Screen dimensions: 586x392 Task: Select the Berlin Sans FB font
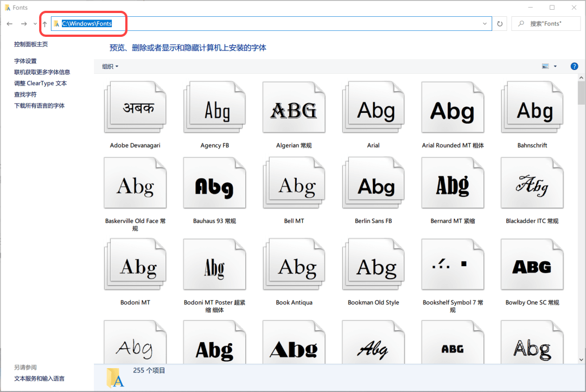(373, 183)
